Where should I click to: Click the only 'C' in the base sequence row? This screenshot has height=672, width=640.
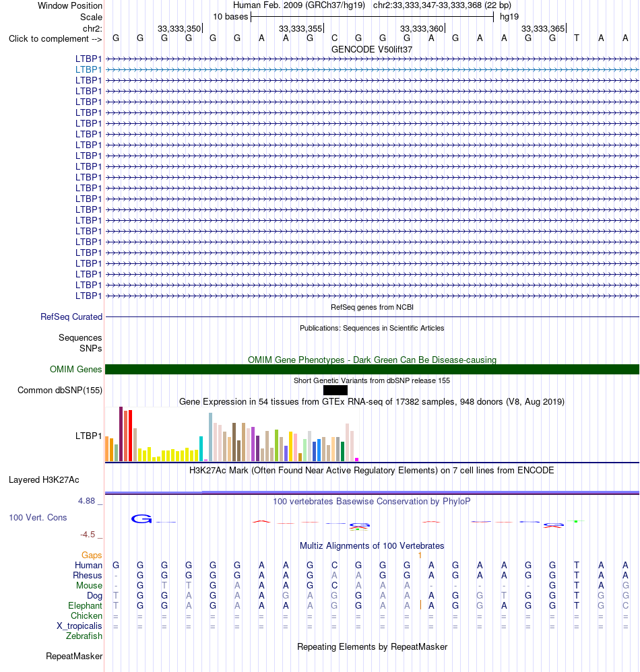pos(334,38)
